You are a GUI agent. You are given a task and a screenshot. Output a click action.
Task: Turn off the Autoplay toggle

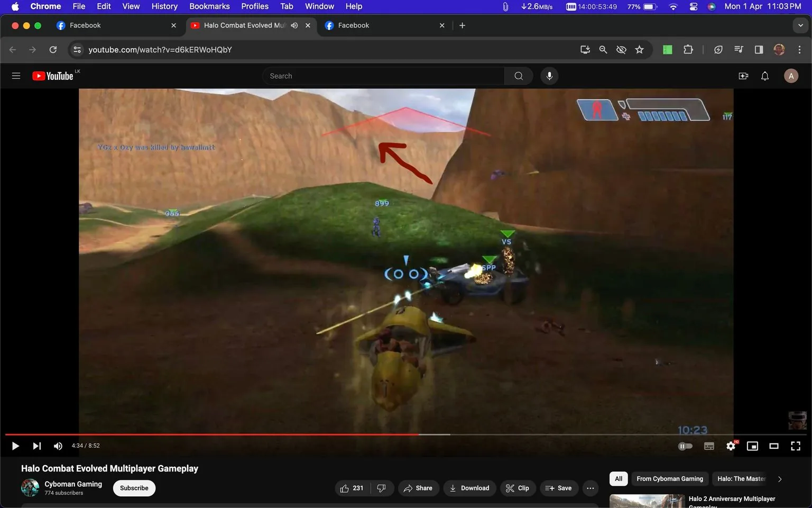click(x=685, y=446)
